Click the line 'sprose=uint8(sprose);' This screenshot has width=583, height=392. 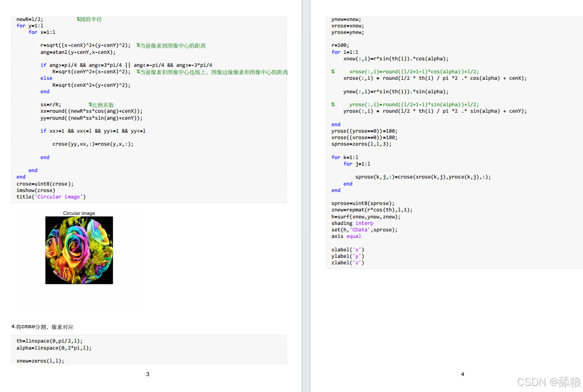click(363, 203)
